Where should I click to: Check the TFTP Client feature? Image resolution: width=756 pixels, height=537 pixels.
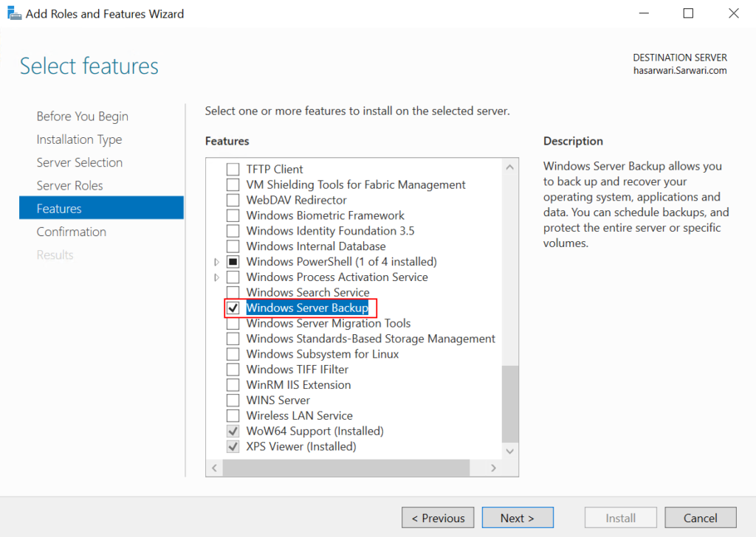coord(233,169)
